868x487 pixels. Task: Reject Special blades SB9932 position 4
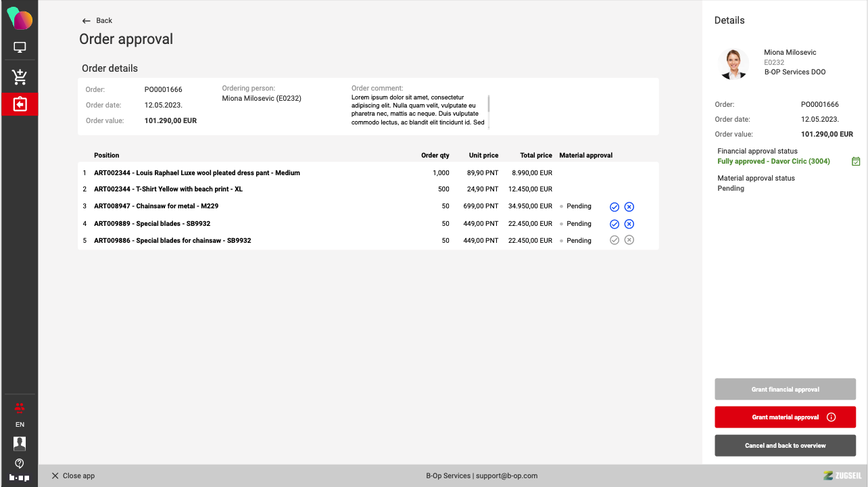coord(629,224)
